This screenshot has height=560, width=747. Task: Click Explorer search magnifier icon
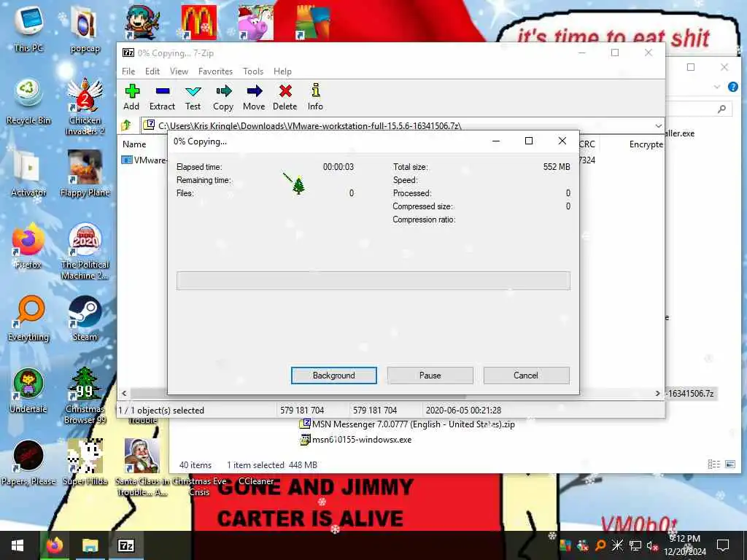[721, 109]
